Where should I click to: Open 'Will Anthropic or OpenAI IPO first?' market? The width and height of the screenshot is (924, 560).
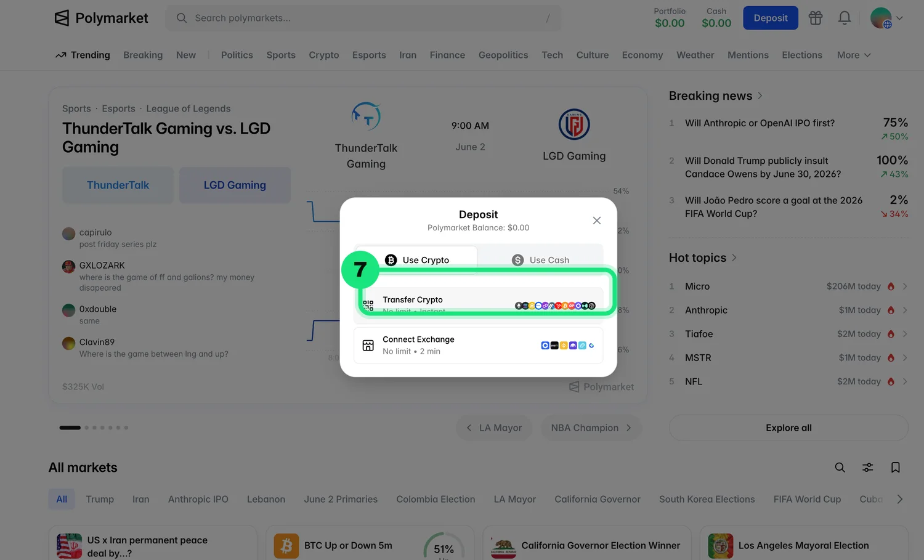click(760, 123)
